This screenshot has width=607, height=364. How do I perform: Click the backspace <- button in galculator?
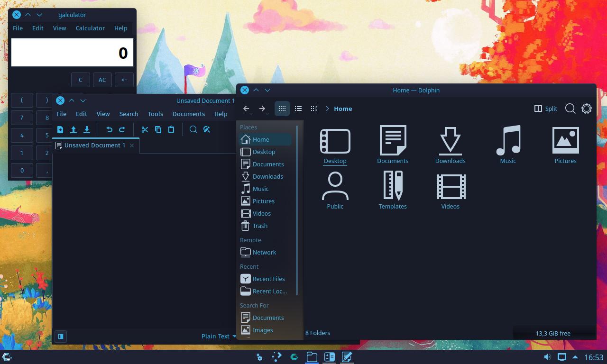pyautogui.click(x=124, y=80)
